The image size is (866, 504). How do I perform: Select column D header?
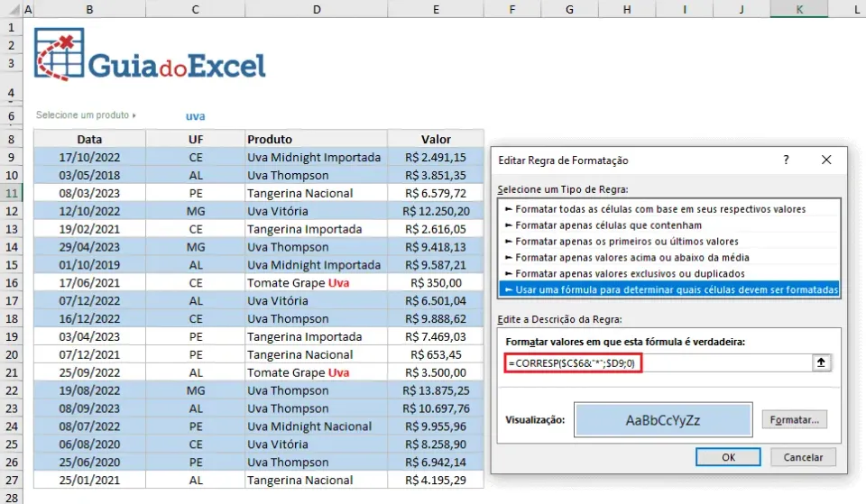click(x=317, y=9)
